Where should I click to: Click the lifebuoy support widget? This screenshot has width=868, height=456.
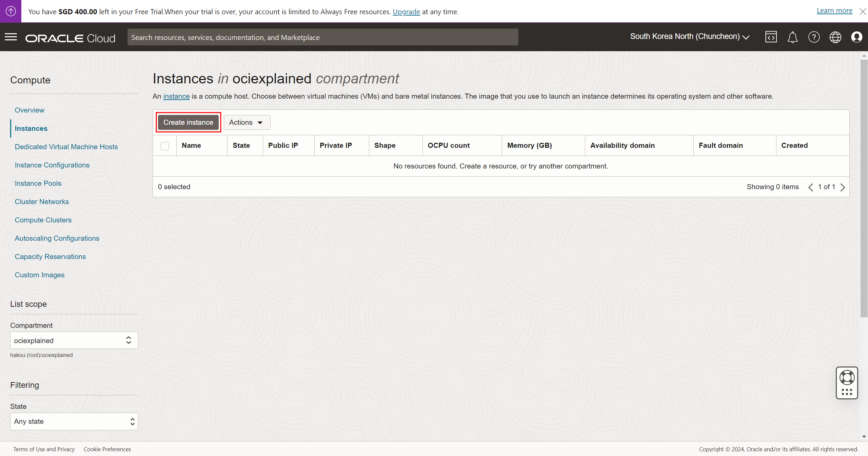click(847, 378)
